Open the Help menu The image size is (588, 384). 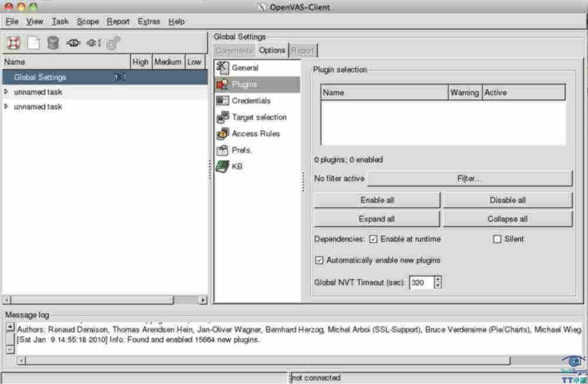coord(177,22)
